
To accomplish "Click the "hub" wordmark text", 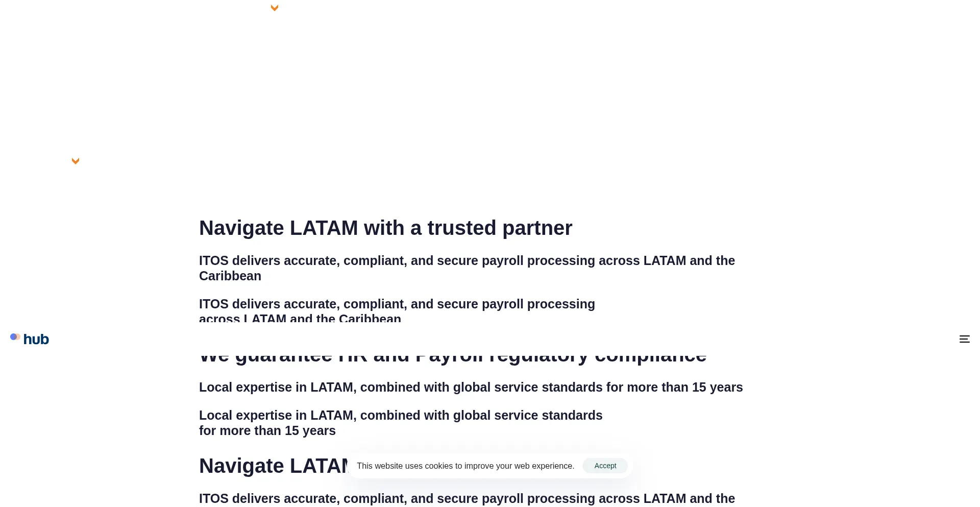I will [36, 340].
